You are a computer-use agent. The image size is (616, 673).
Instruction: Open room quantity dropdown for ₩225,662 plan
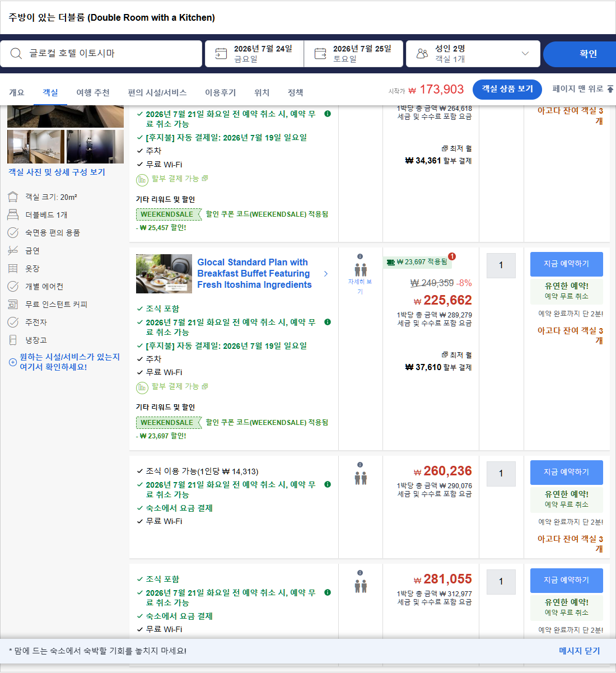pyautogui.click(x=501, y=265)
